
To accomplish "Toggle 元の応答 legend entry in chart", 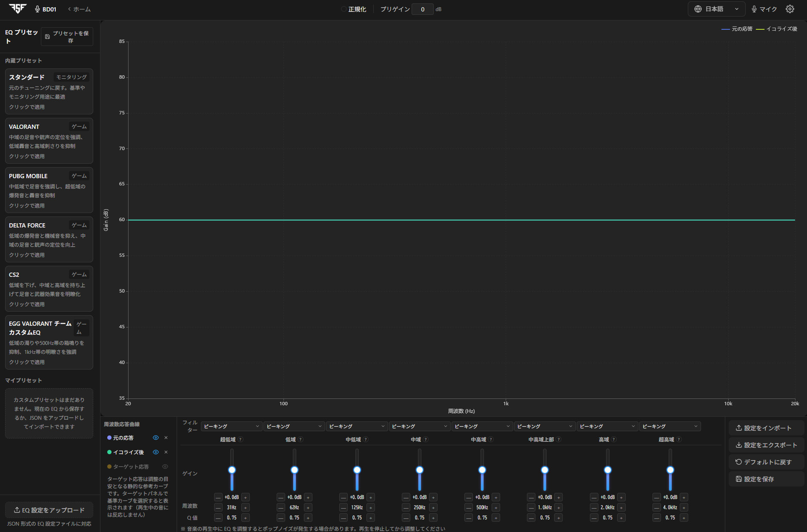I will (x=737, y=29).
